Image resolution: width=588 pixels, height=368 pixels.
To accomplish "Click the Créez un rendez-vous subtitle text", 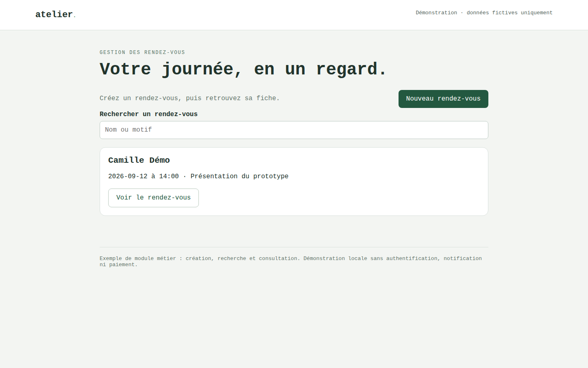I will 189,98.
